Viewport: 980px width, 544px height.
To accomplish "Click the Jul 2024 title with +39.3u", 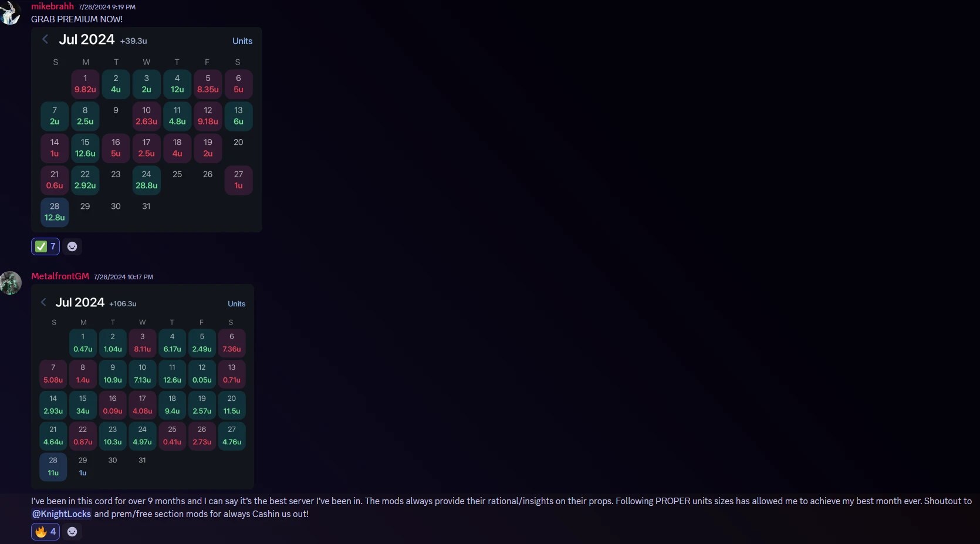I will pos(87,39).
